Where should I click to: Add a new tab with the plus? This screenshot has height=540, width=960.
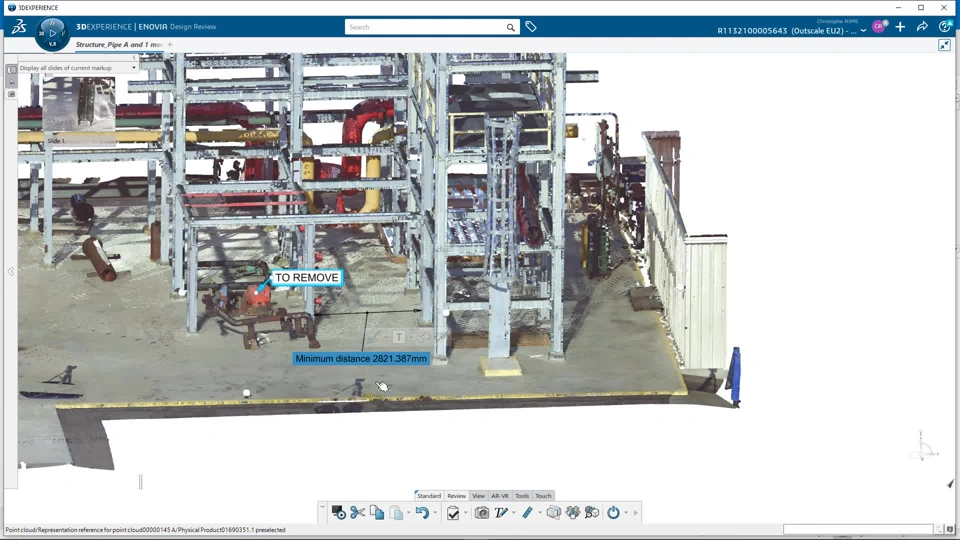click(170, 45)
